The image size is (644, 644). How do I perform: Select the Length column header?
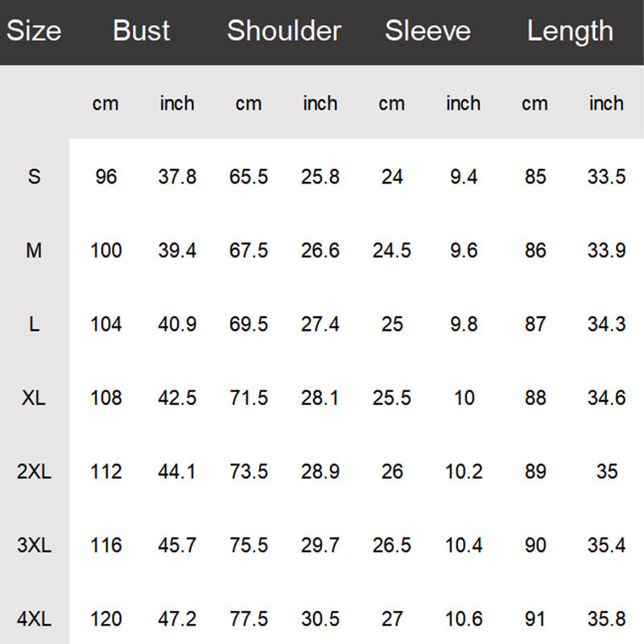point(570,31)
